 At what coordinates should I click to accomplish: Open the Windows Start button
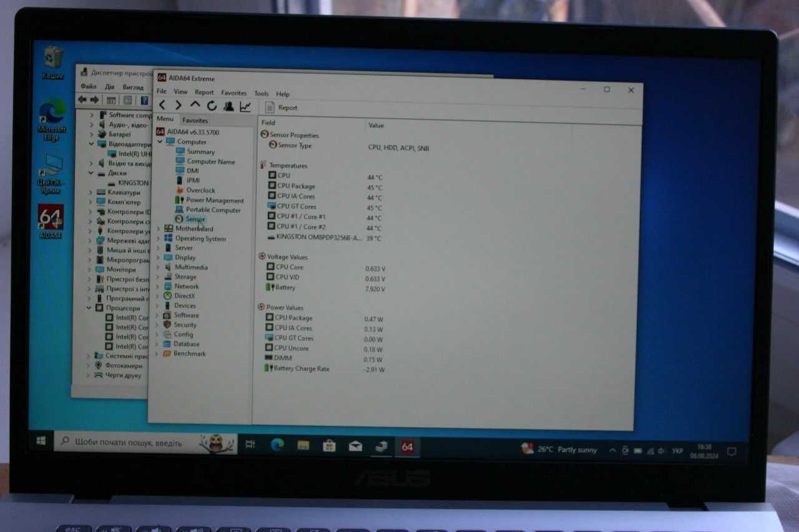click(x=41, y=441)
